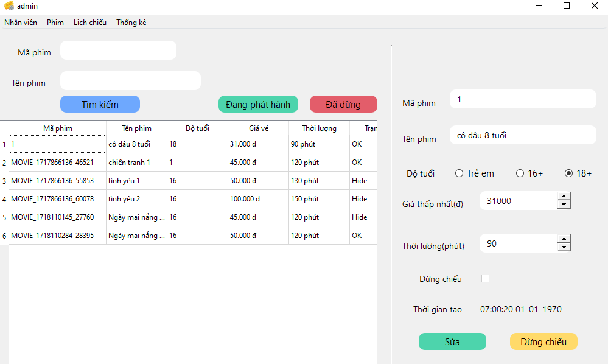The width and height of the screenshot is (608, 364).
Task: Click the 130 phút duration cell
Action: pos(319,181)
